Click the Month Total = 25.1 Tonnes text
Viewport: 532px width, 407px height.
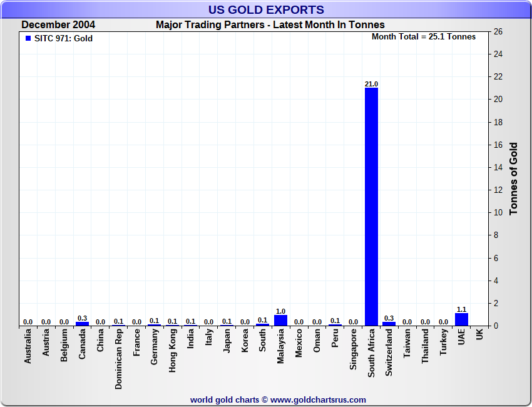tap(423, 37)
